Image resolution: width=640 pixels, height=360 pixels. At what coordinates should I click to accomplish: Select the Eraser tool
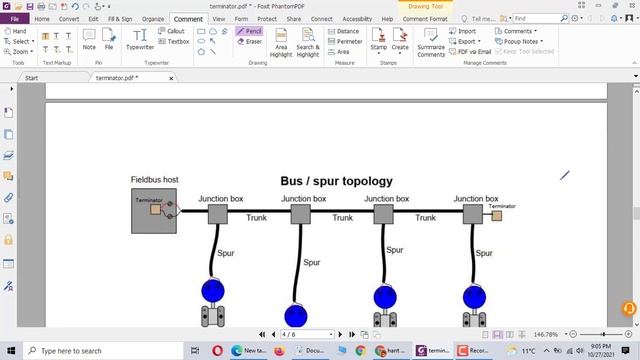click(x=249, y=41)
